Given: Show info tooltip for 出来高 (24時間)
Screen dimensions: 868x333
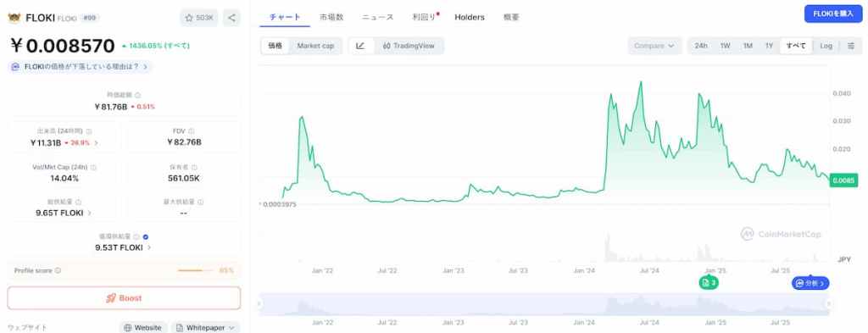Looking at the screenshot, I should tap(89, 131).
